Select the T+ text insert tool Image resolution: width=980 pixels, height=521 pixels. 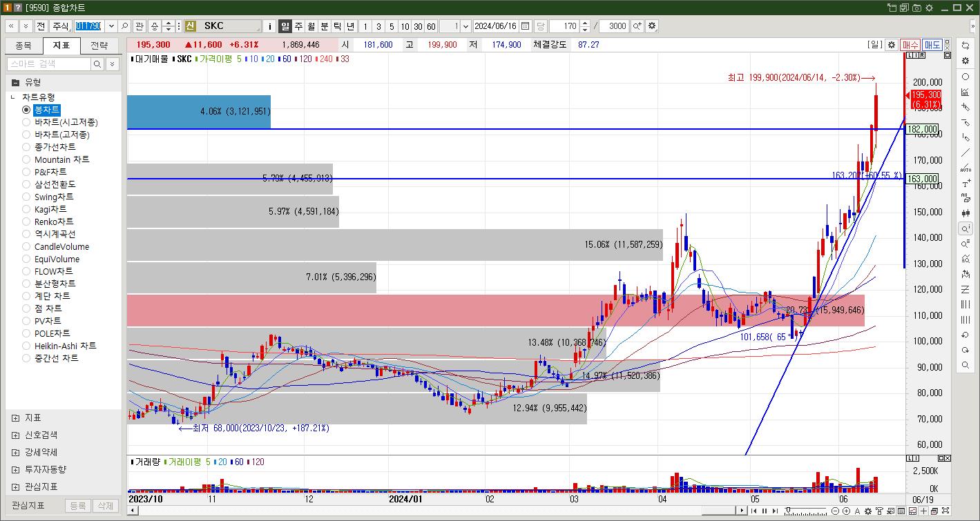click(x=965, y=184)
